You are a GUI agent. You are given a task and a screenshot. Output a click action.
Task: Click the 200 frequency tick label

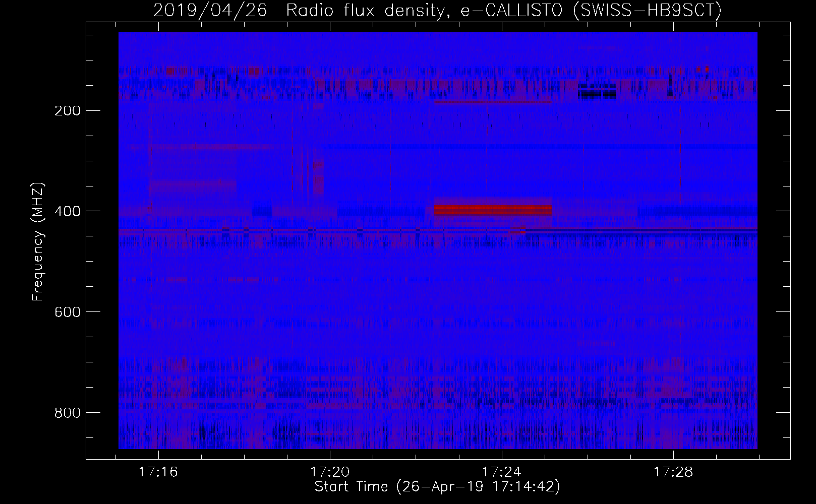click(x=67, y=111)
